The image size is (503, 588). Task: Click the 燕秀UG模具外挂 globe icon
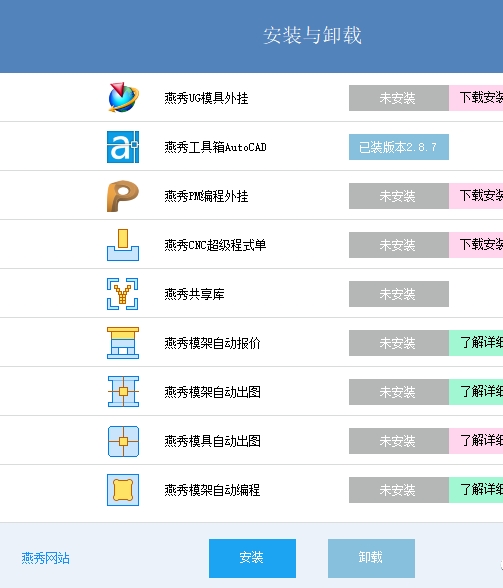click(x=123, y=98)
